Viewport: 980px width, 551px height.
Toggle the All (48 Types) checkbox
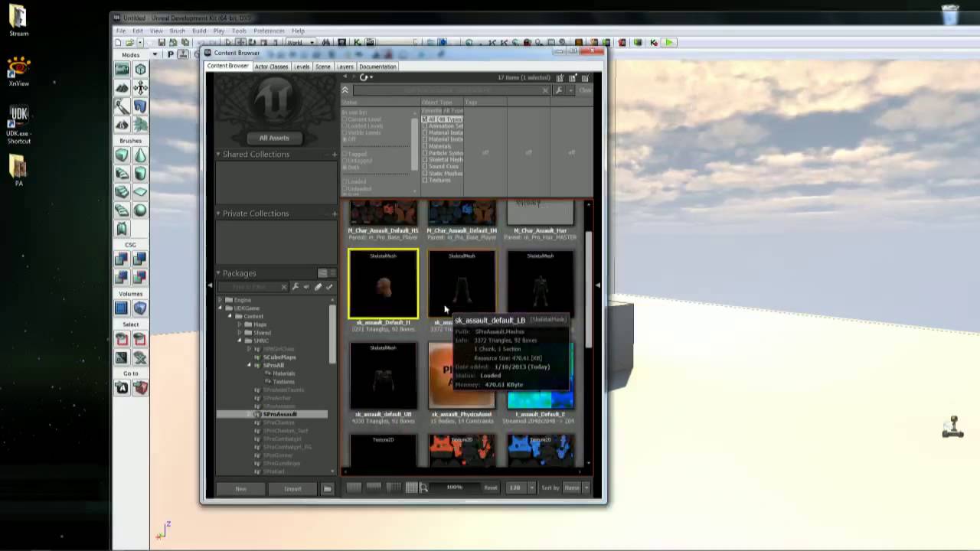click(424, 119)
